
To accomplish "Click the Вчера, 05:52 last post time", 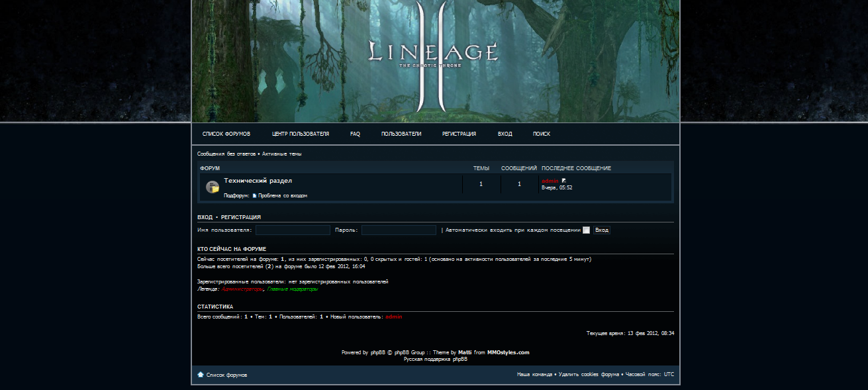I will coord(557,188).
